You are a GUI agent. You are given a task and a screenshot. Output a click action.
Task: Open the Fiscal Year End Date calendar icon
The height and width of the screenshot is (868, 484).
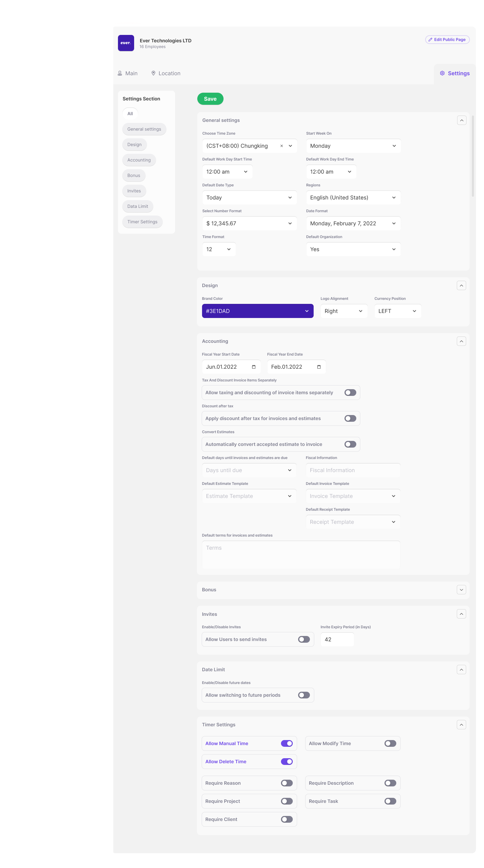319,367
